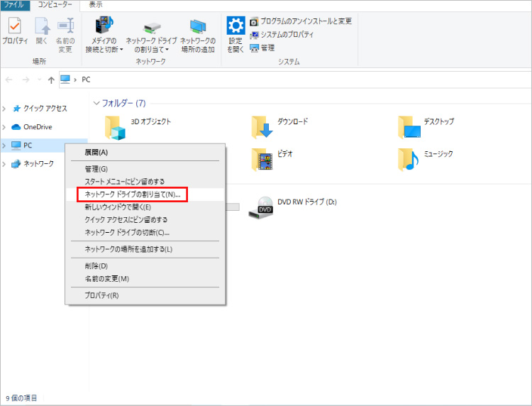532x406 pixels.
Task: Click Manage (管理) in the ribbon System group
Action: 262,48
